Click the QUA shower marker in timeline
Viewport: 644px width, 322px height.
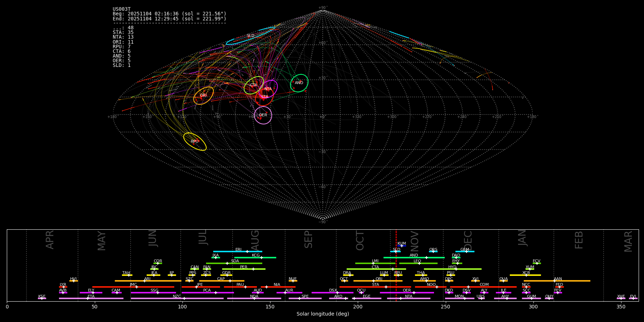[x=503, y=281]
